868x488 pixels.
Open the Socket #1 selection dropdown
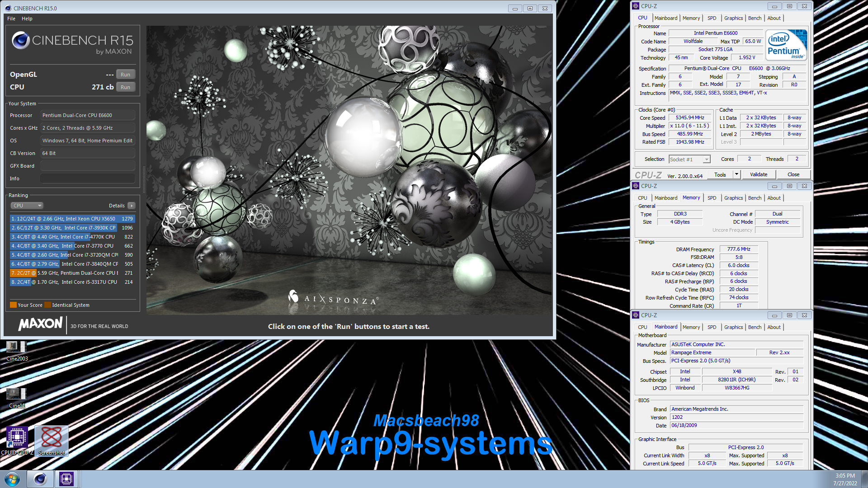[x=690, y=160]
